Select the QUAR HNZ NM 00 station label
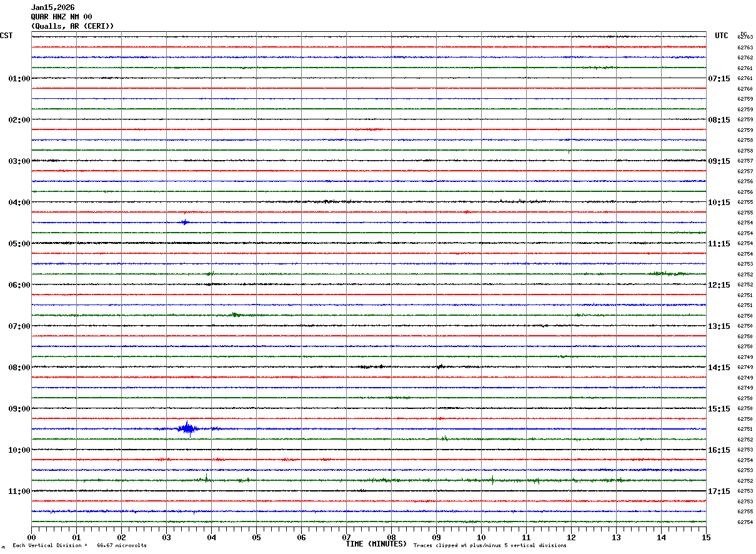Viewport: 756px width, 554px height. click(x=61, y=17)
